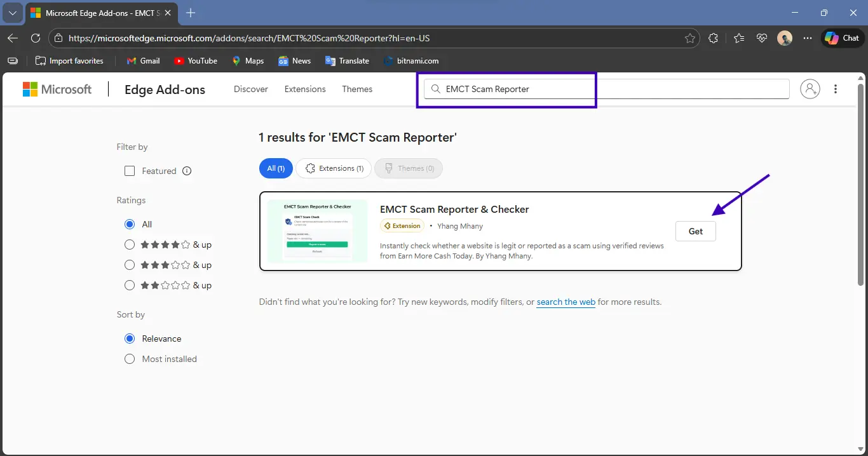Image resolution: width=868 pixels, height=456 pixels.
Task: Click the browser back arrow
Action: [13, 38]
